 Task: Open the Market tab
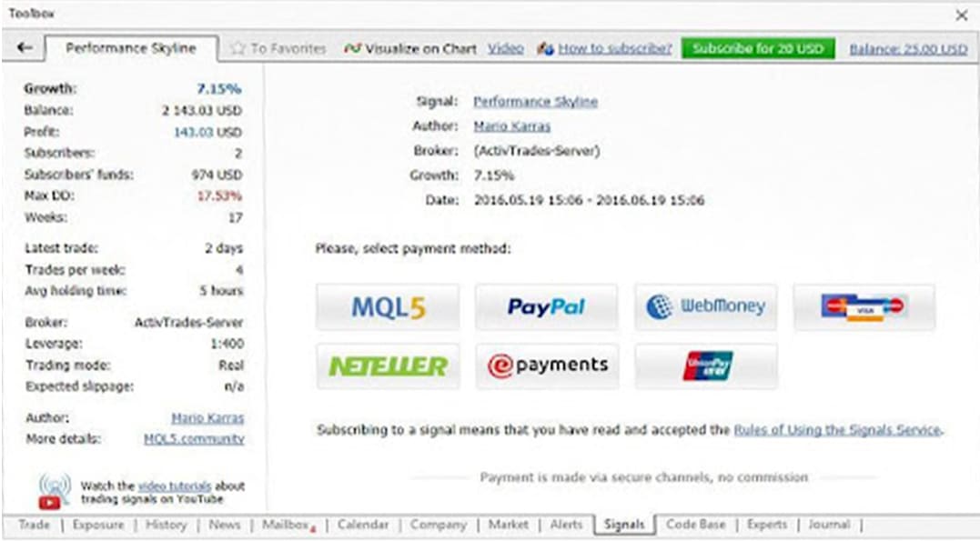tap(508, 524)
